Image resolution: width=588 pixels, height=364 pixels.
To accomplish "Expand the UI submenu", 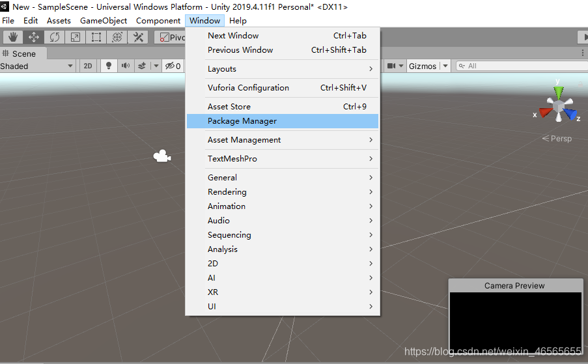I will click(x=283, y=306).
